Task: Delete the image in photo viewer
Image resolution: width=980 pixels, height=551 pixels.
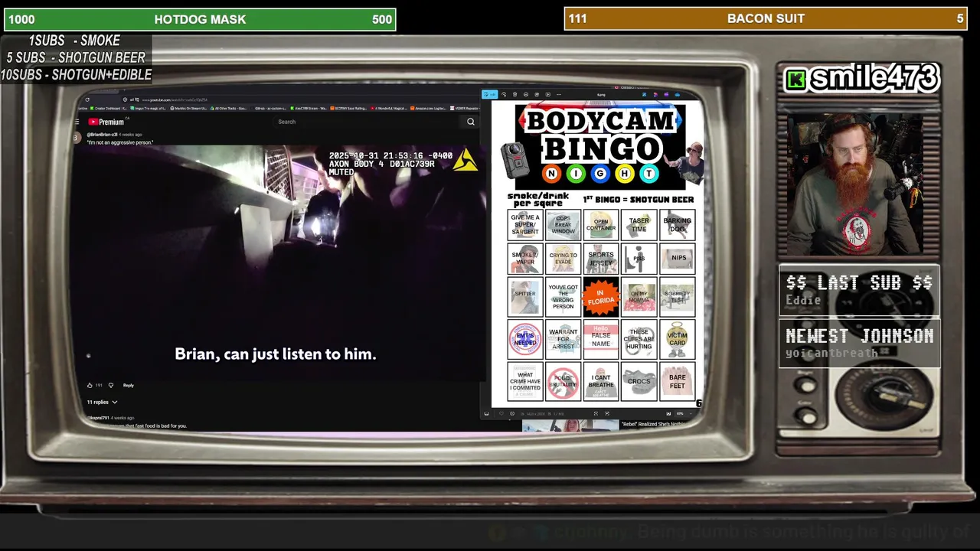Action: click(514, 94)
